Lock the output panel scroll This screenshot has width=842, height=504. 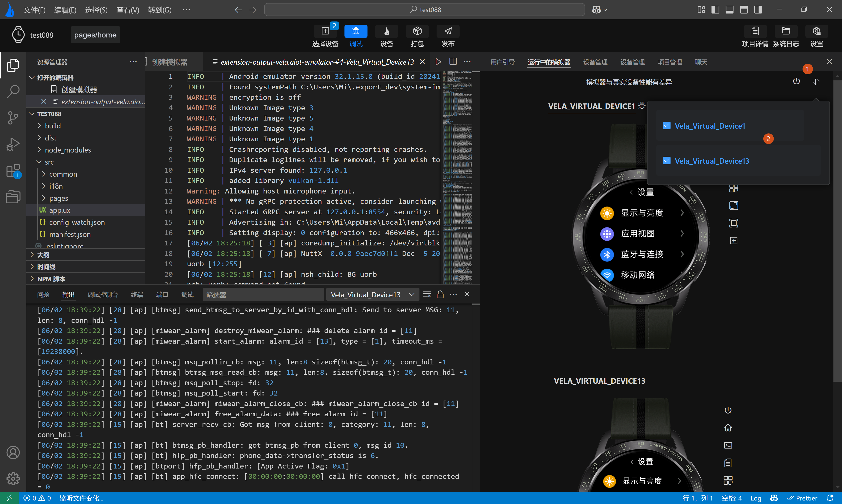440,295
